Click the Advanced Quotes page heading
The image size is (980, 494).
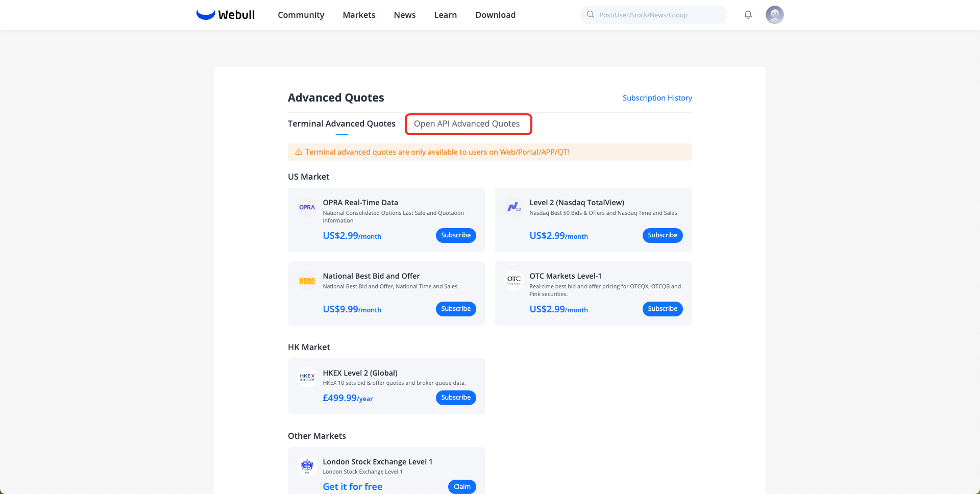pos(336,97)
